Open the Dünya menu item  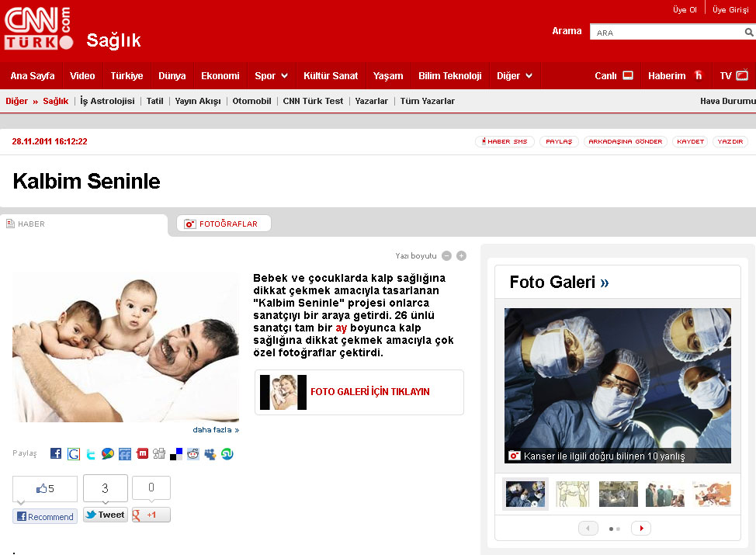[172, 76]
